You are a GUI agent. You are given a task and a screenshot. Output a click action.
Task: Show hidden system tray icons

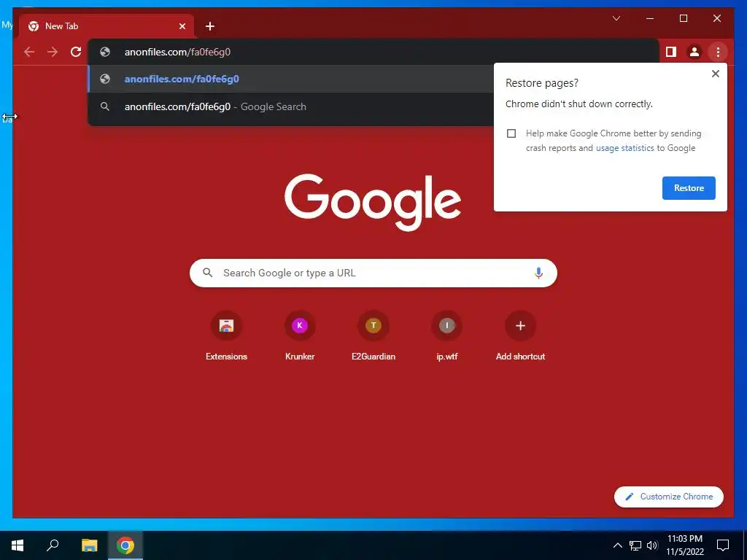tap(617, 545)
